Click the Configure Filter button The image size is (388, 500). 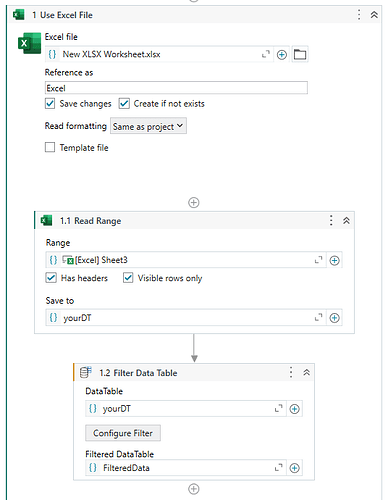click(123, 433)
